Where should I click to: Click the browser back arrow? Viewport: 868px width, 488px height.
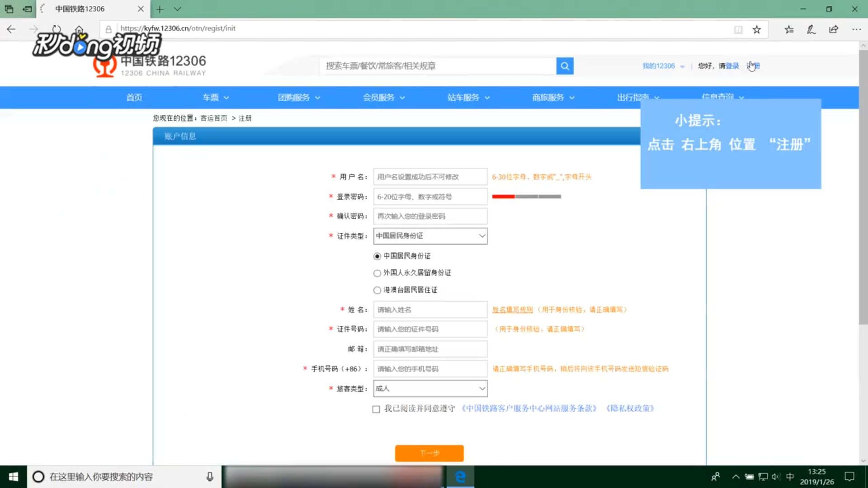pyautogui.click(x=11, y=30)
